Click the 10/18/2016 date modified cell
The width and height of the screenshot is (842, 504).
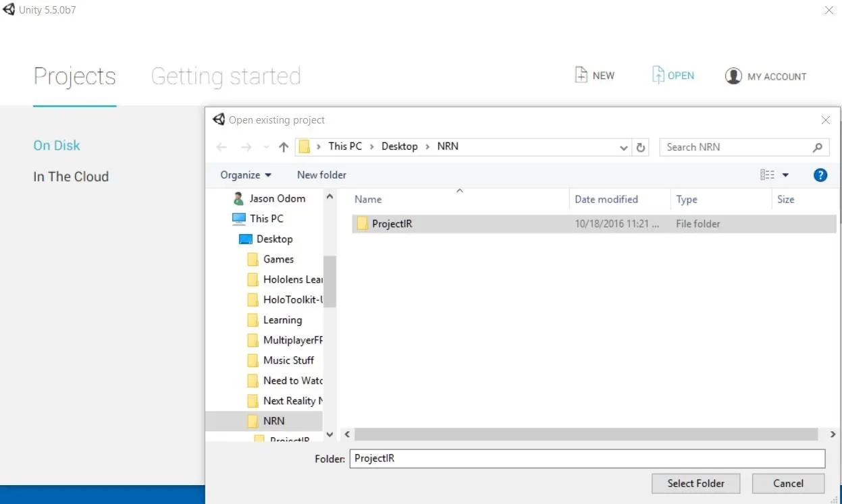click(x=617, y=224)
